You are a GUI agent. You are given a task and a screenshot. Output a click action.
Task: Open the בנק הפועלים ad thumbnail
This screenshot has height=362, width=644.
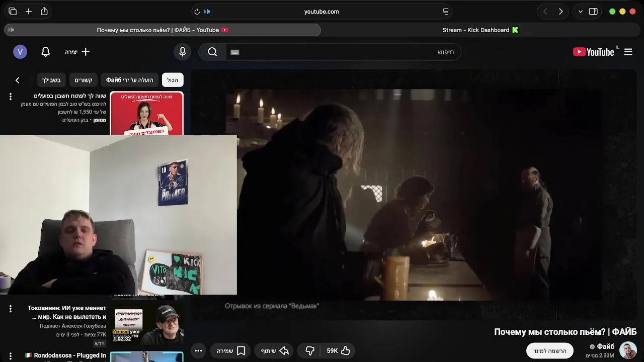(146, 113)
